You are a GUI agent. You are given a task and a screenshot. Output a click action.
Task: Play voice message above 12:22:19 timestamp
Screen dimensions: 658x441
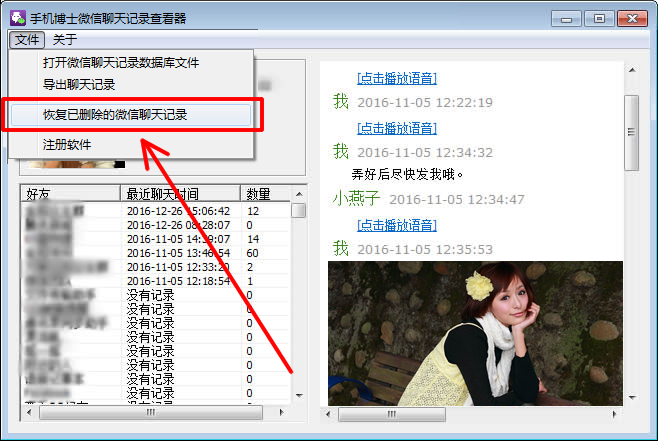[397, 78]
